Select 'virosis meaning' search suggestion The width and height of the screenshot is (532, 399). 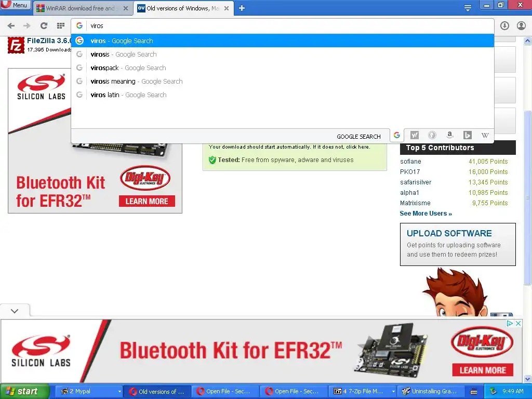pyautogui.click(x=282, y=82)
